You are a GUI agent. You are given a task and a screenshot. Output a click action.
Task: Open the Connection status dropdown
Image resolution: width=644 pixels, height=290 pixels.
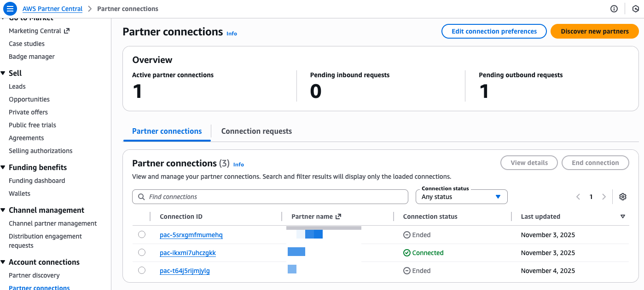coord(461,197)
